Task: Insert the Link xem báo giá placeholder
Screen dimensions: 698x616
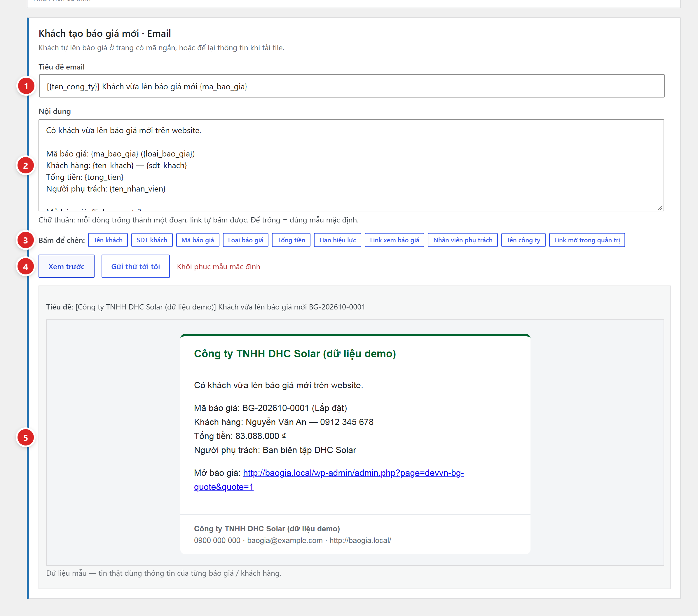Action: pos(395,240)
